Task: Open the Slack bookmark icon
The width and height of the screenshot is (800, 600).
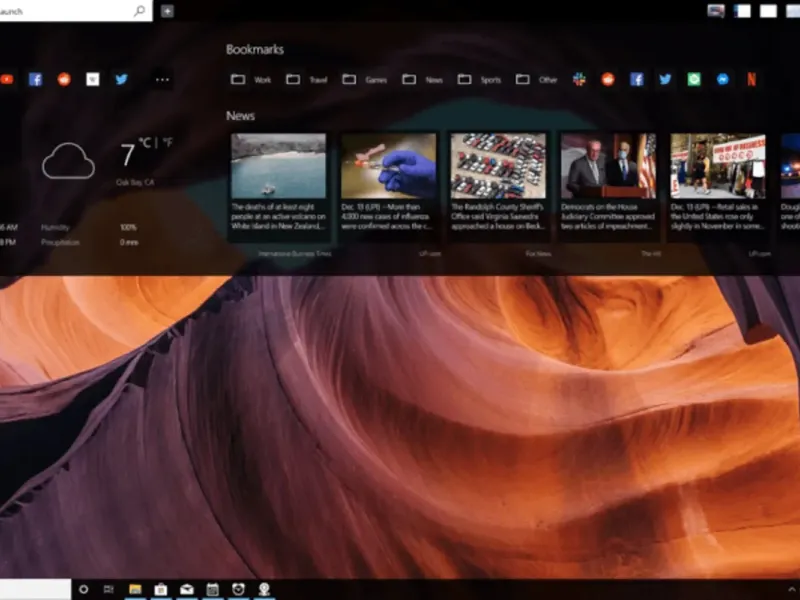Action: pos(579,79)
